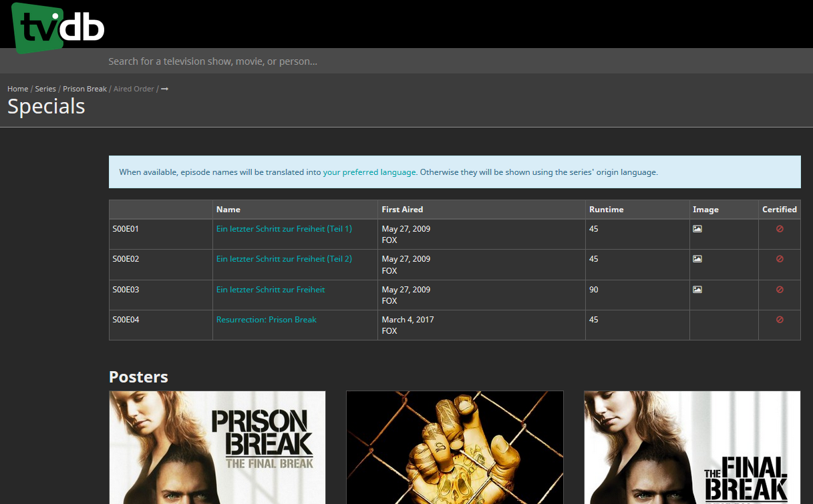Viewport: 813px width, 504px height.
Task: Click image icon in S00E02 row
Action: click(x=697, y=259)
